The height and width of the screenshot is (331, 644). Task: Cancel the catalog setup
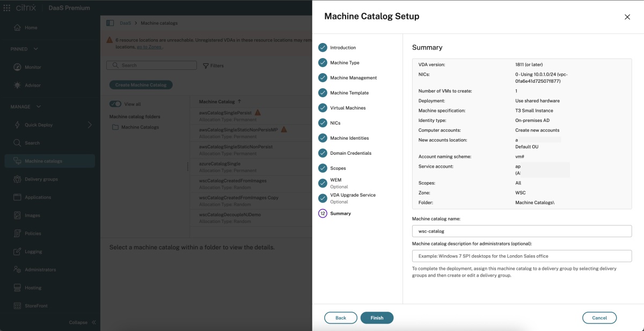(599, 318)
